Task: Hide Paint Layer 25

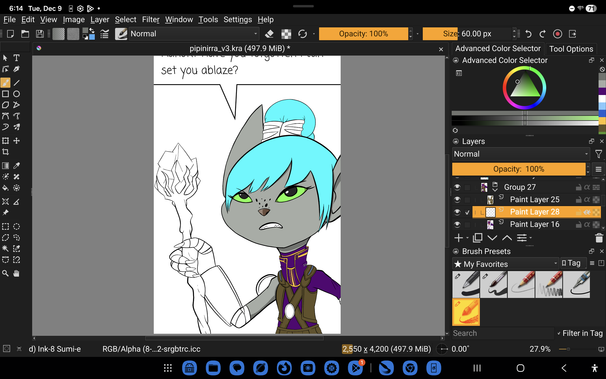Action: tap(457, 200)
